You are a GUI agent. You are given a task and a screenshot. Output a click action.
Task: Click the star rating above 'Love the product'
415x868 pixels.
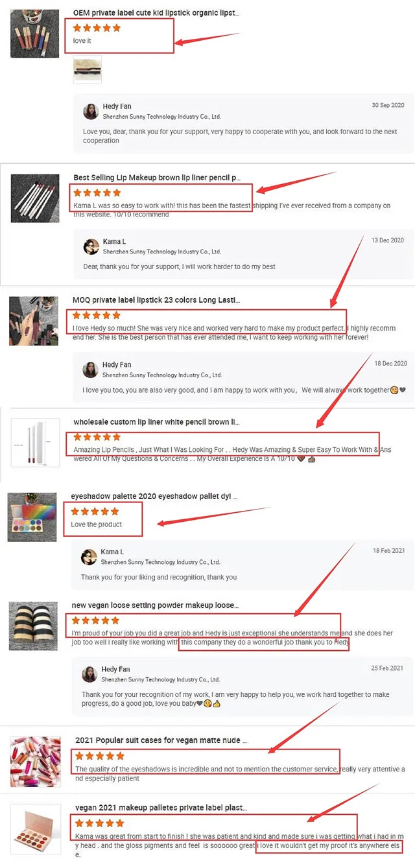tap(95, 511)
